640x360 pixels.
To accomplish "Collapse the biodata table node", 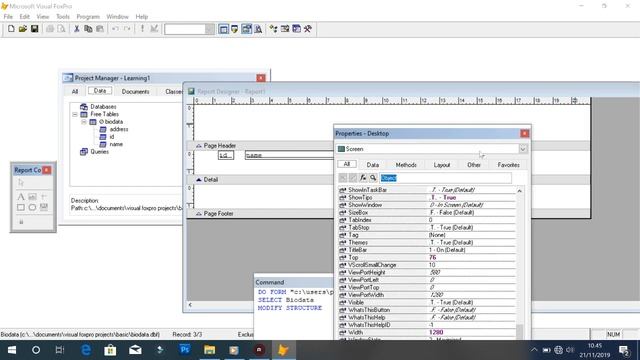I will [84, 122].
